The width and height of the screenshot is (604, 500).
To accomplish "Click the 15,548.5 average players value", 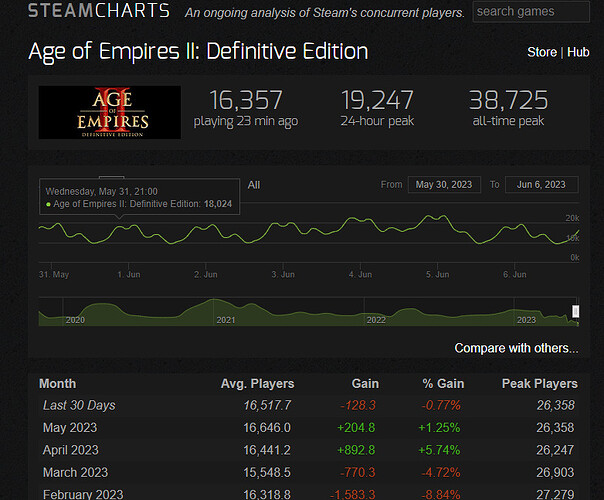I will (x=267, y=472).
